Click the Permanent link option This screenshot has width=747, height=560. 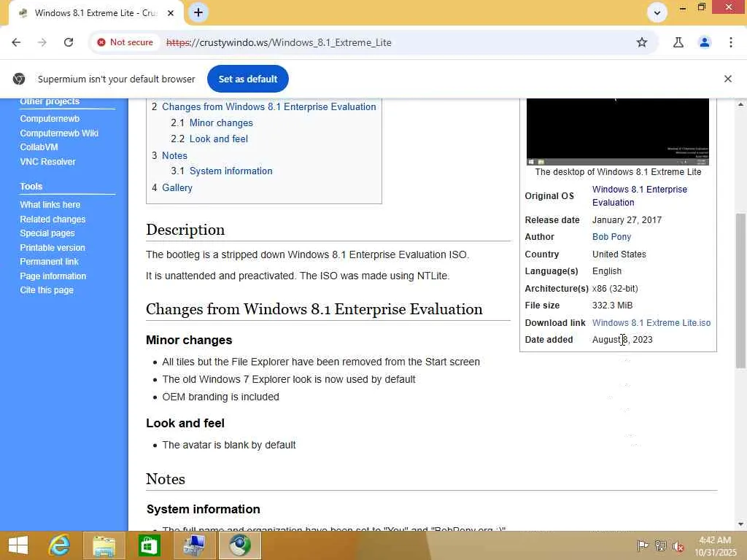pos(49,262)
